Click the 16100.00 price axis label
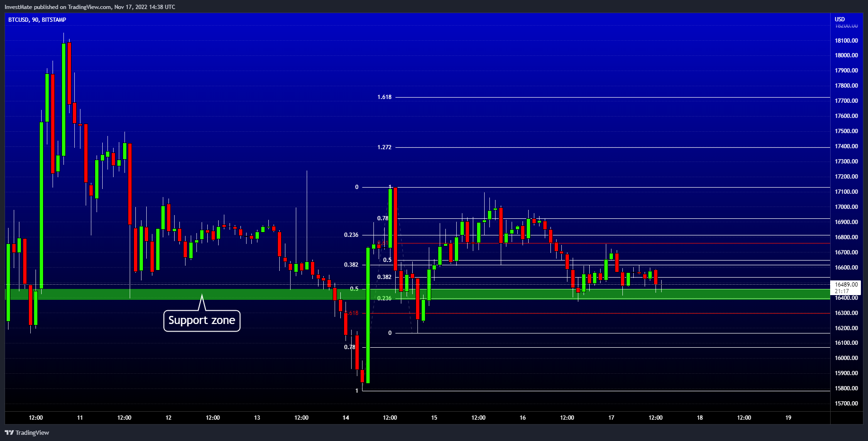Screen dimensions: 868x441 846,343
